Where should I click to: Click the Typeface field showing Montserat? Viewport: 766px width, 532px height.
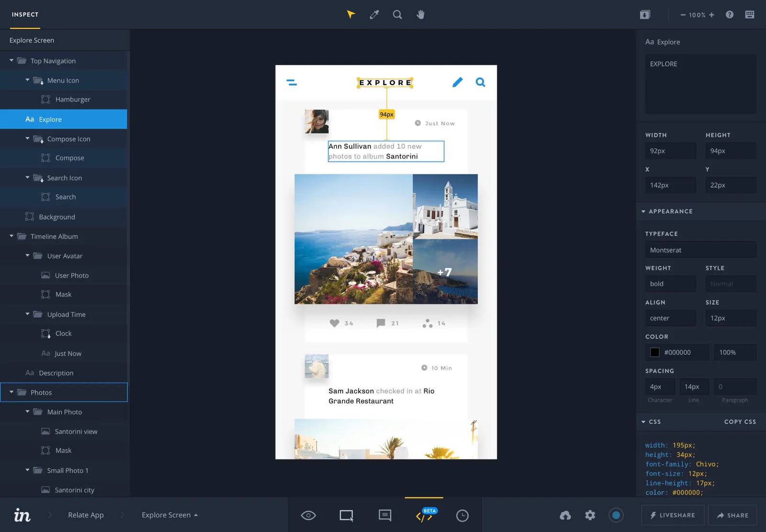[x=700, y=249]
